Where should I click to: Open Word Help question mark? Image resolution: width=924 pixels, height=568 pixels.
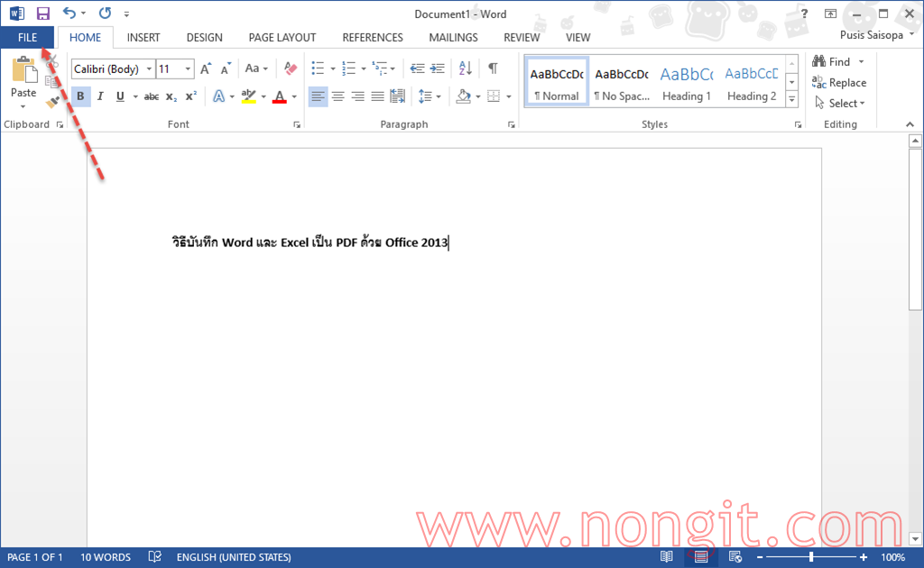[x=804, y=14]
